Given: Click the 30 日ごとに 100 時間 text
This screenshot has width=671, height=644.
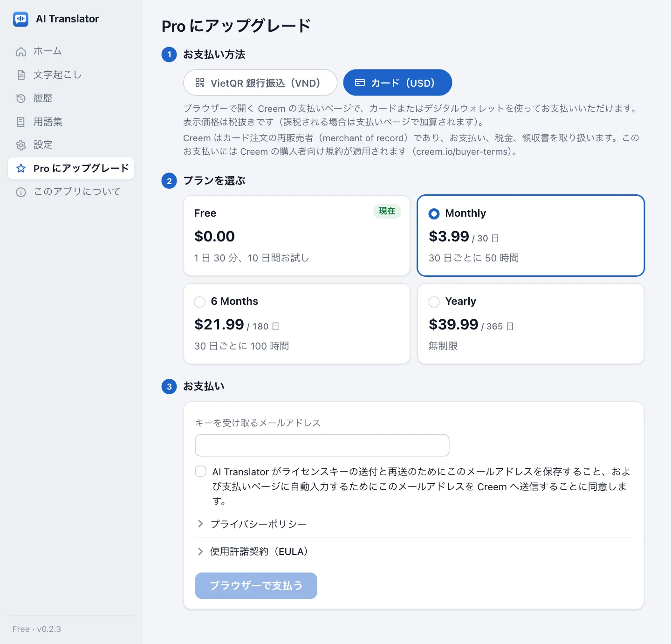Looking at the screenshot, I should [x=242, y=346].
